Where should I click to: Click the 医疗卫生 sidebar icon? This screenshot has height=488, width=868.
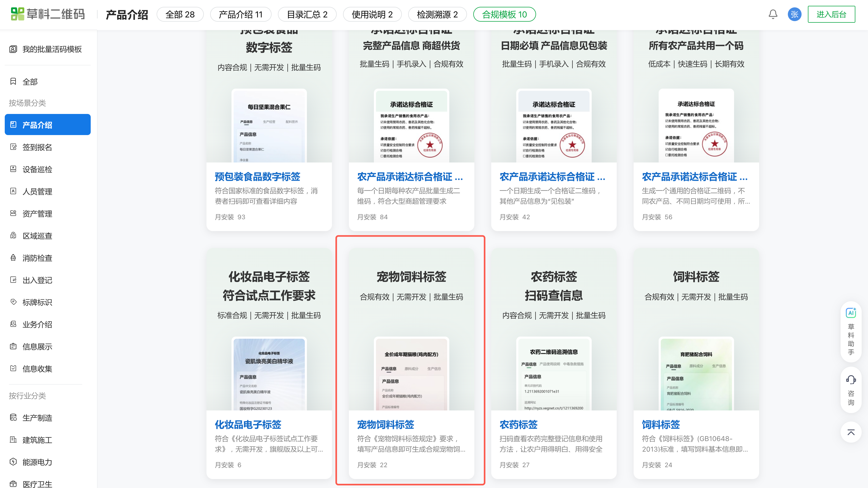coord(13,484)
